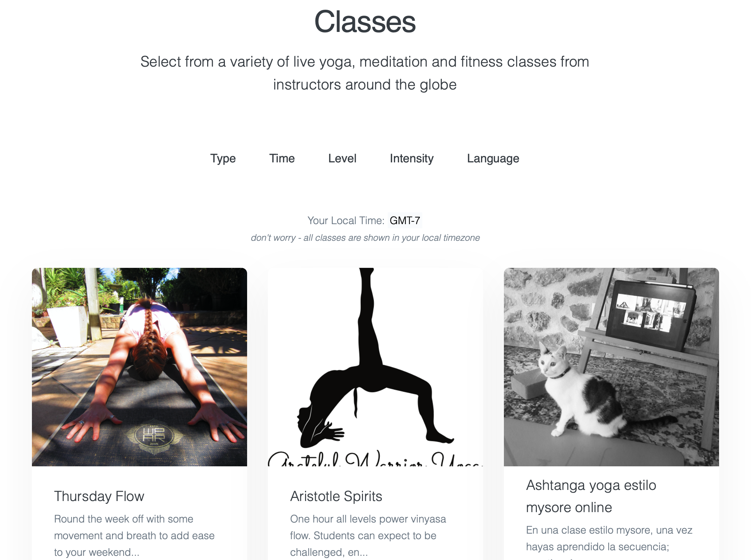This screenshot has width=751, height=560.
Task: Open the Grateful Warrior Yoga silhouette image
Action: pyautogui.click(x=375, y=367)
